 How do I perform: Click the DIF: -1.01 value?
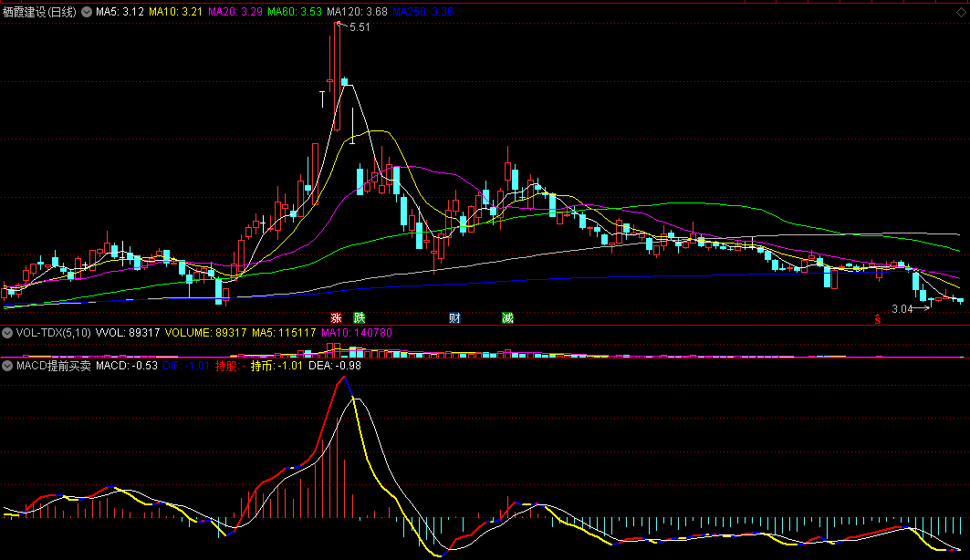pyautogui.click(x=186, y=366)
